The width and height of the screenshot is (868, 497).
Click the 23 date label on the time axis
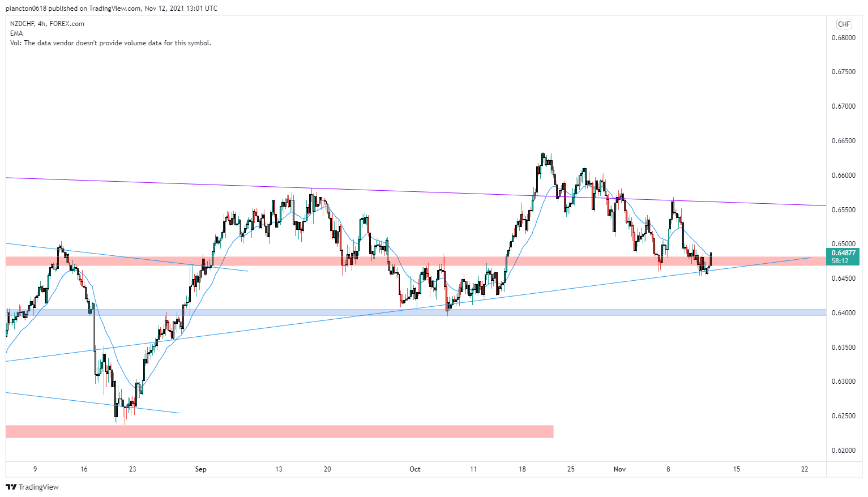pos(132,469)
